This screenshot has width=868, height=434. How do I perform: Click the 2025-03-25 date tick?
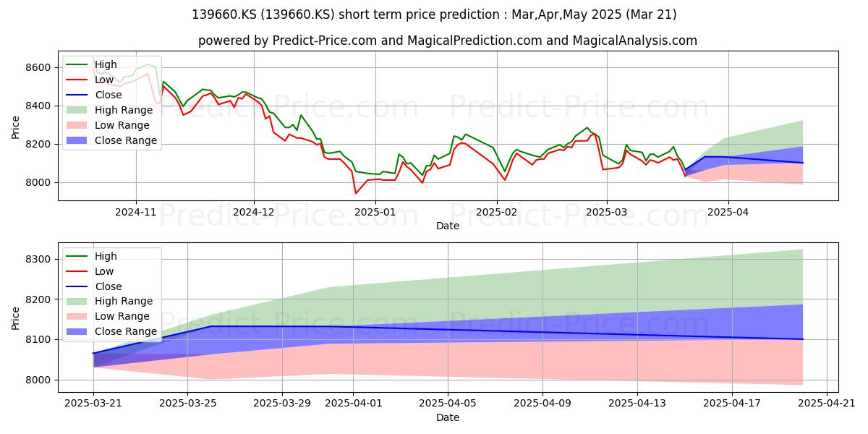(187, 404)
